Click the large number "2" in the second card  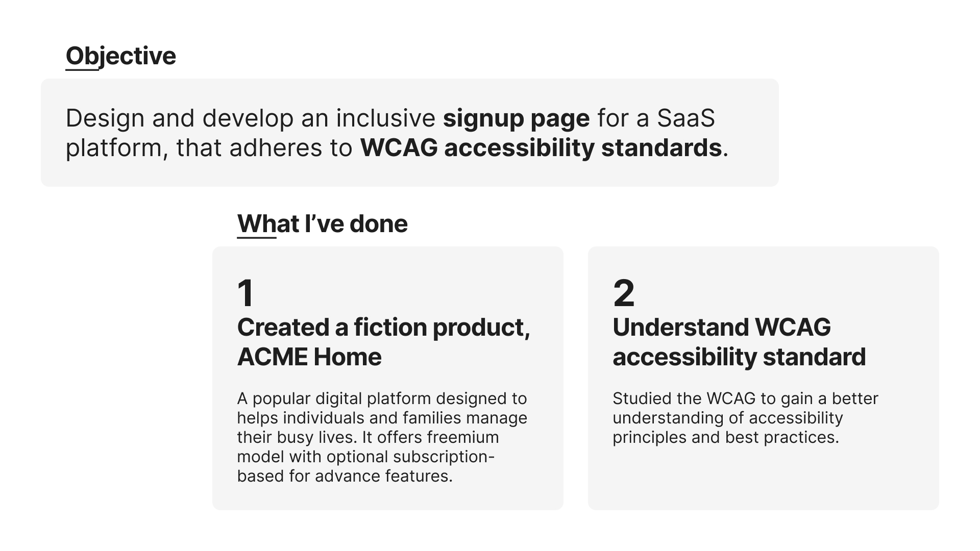(x=623, y=293)
